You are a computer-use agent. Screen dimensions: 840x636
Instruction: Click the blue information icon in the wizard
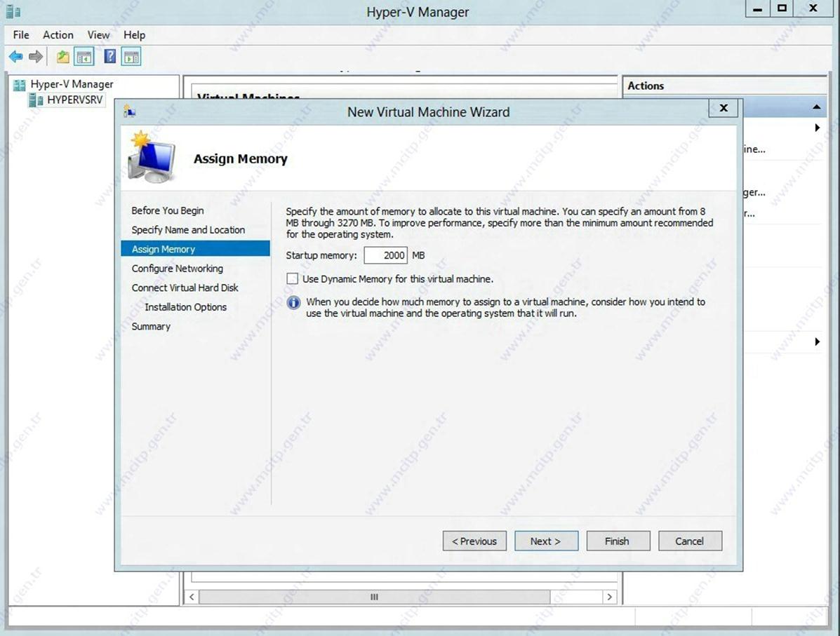293,302
